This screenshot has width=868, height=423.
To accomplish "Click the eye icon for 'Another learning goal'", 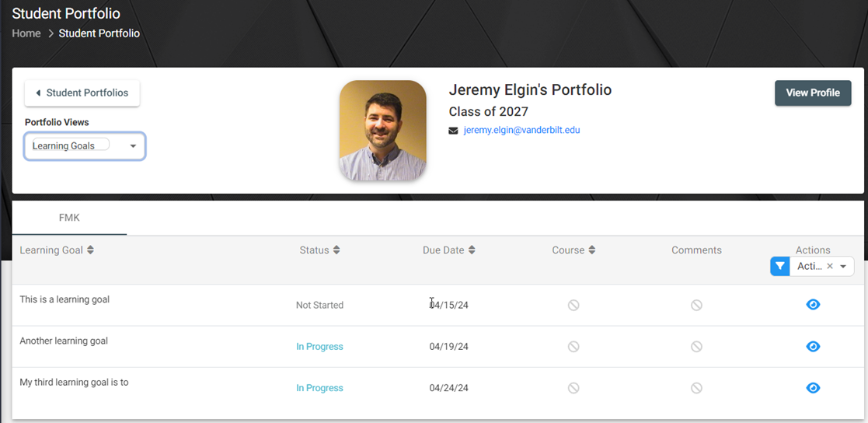I will tap(813, 347).
